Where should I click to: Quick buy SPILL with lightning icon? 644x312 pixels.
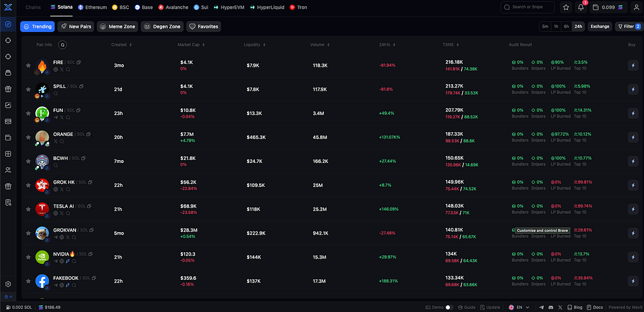633,89
